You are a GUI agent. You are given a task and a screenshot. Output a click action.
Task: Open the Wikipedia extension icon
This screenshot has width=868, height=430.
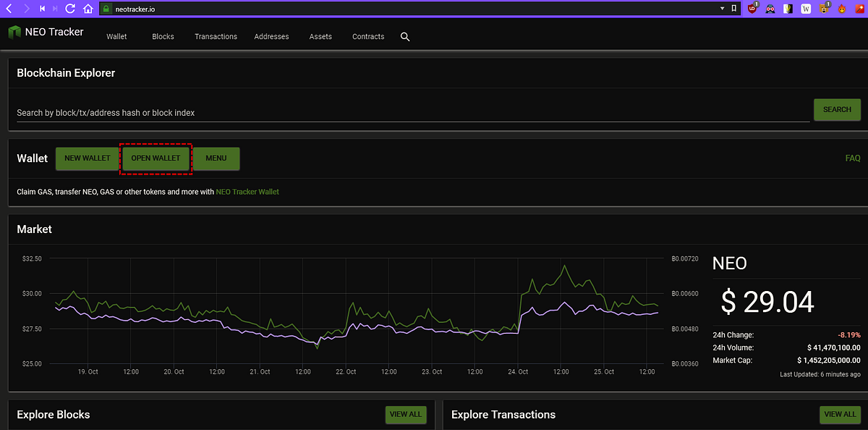[807, 9]
